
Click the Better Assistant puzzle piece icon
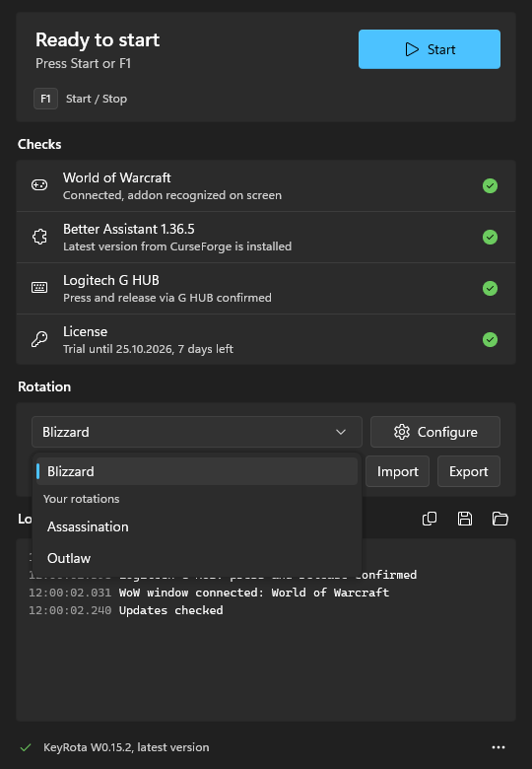[x=39, y=237]
